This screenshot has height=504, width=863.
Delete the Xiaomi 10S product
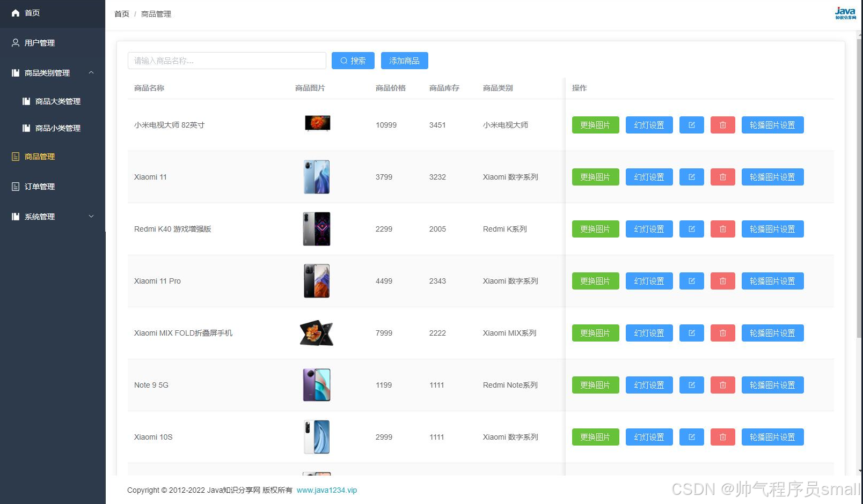723,437
